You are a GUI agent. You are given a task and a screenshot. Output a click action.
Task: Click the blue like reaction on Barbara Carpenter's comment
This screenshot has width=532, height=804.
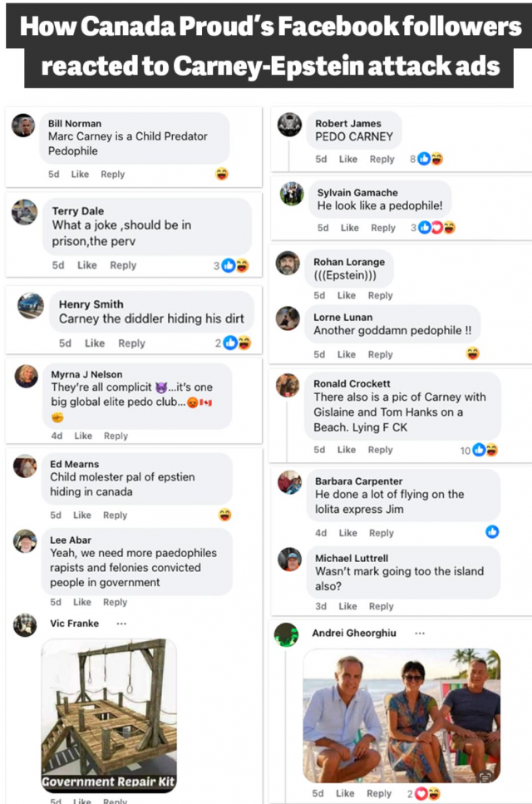(492, 531)
